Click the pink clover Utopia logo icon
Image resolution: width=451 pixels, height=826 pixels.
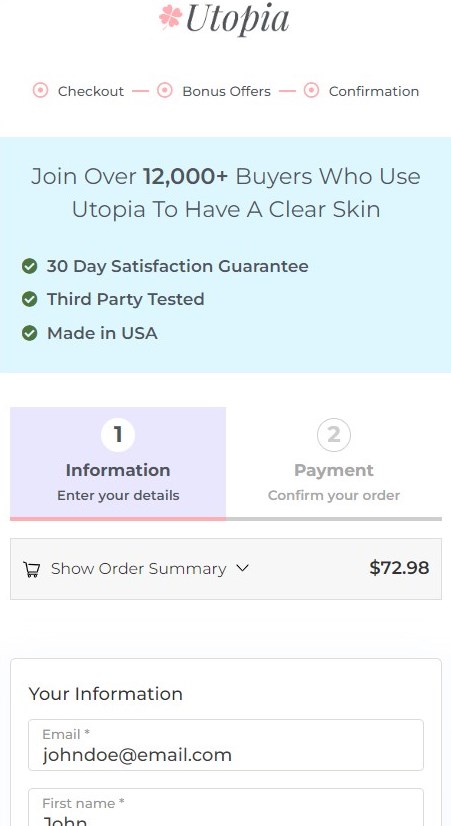point(171,16)
